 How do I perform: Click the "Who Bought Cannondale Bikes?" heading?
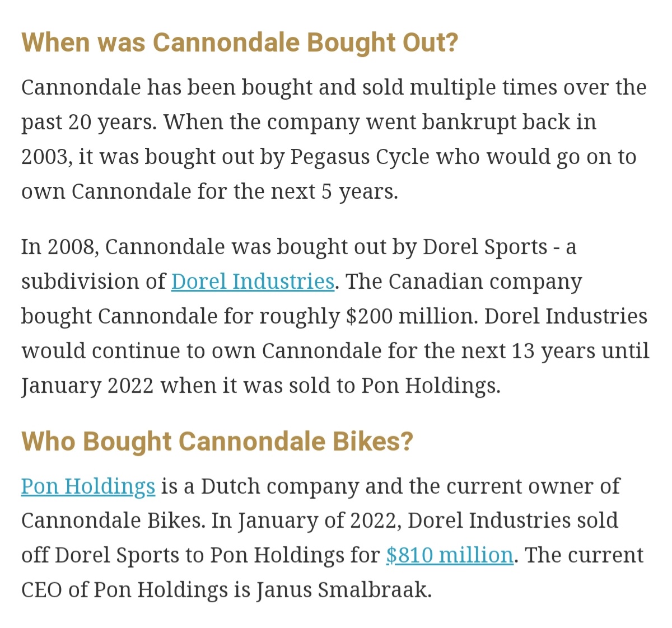217,441
